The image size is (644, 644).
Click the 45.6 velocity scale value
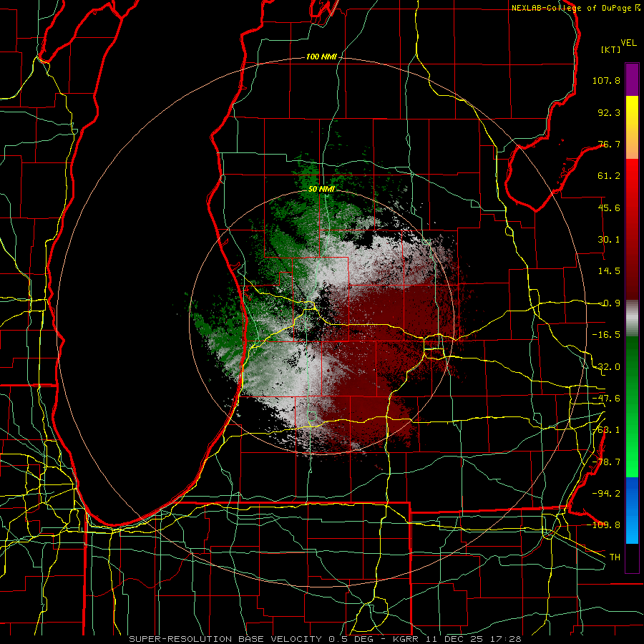(609, 208)
